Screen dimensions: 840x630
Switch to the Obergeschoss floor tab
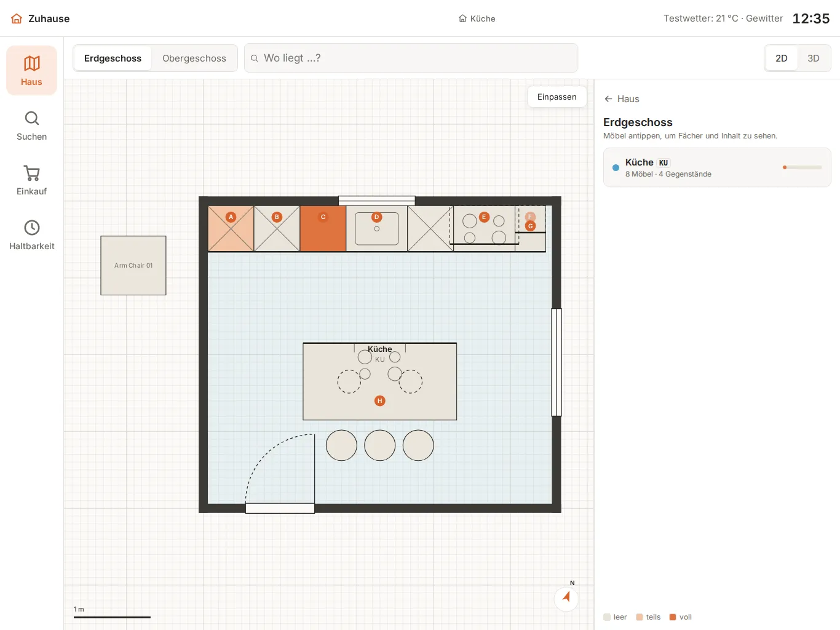pyautogui.click(x=194, y=58)
